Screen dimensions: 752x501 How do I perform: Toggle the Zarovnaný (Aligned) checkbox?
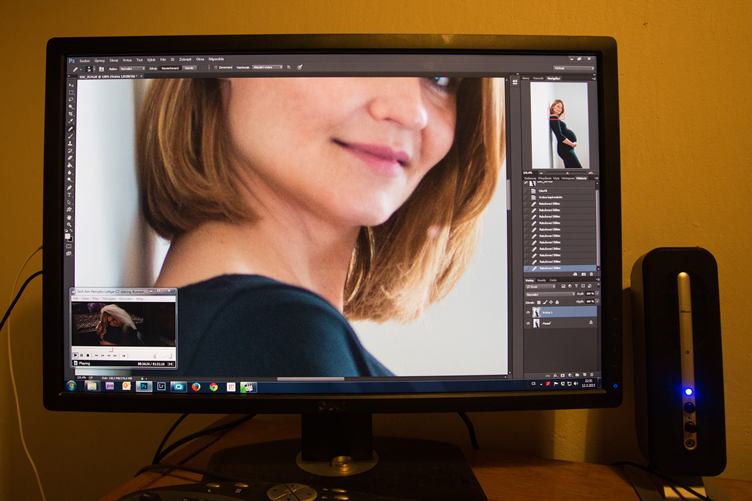point(216,68)
